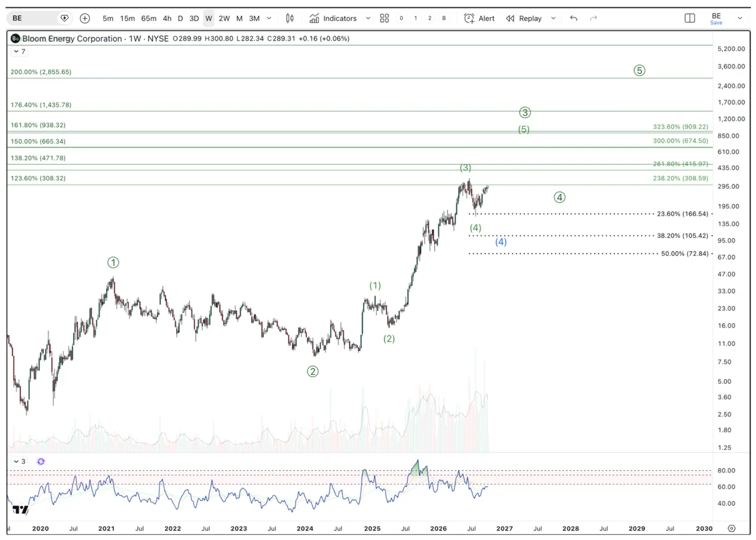756x540 pixels.
Task: Open the indicator templates grid icon
Action: coord(384,18)
